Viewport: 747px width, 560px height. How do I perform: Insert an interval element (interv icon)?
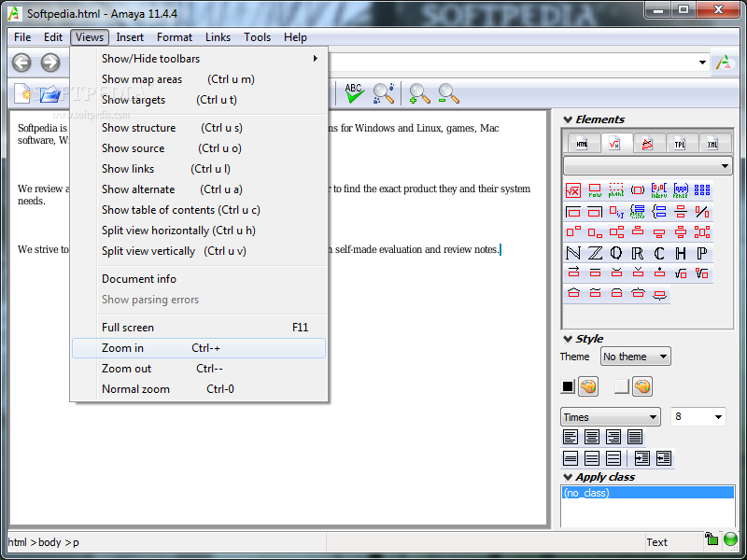[x=659, y=190]
